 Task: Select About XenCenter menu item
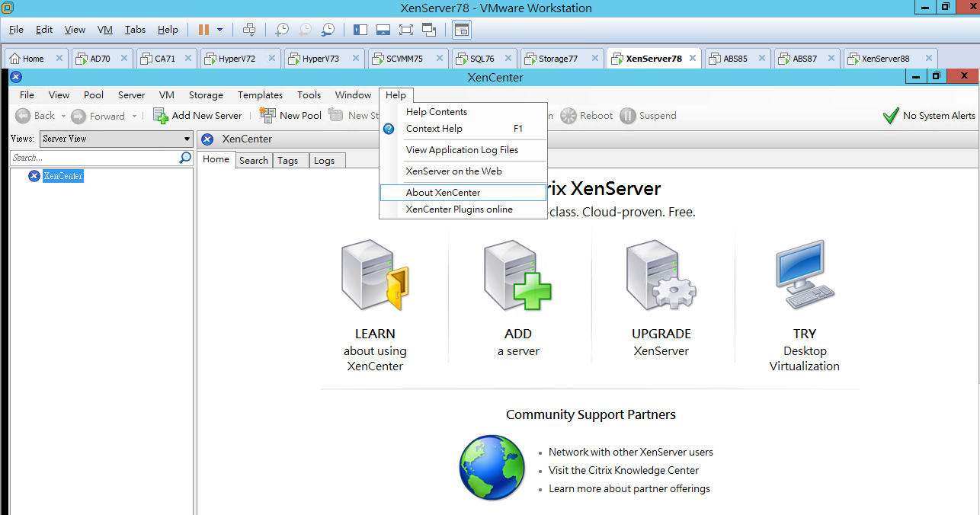[463, 193]
